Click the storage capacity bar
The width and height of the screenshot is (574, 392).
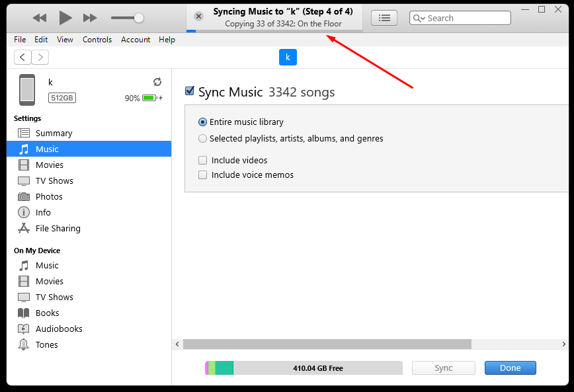[x=304, y=368]
